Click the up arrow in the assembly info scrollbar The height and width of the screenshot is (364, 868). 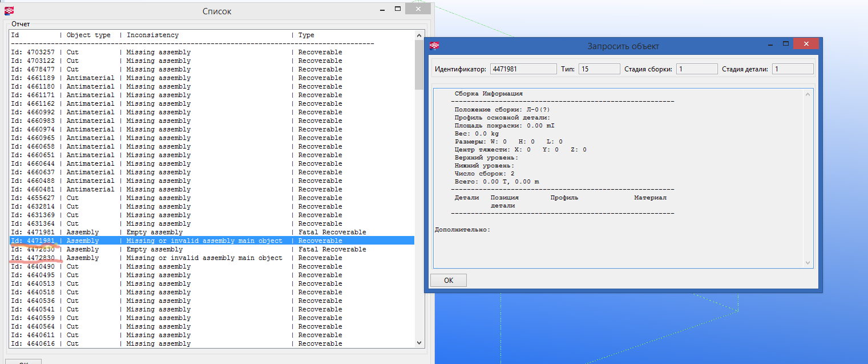pos(808,93)
